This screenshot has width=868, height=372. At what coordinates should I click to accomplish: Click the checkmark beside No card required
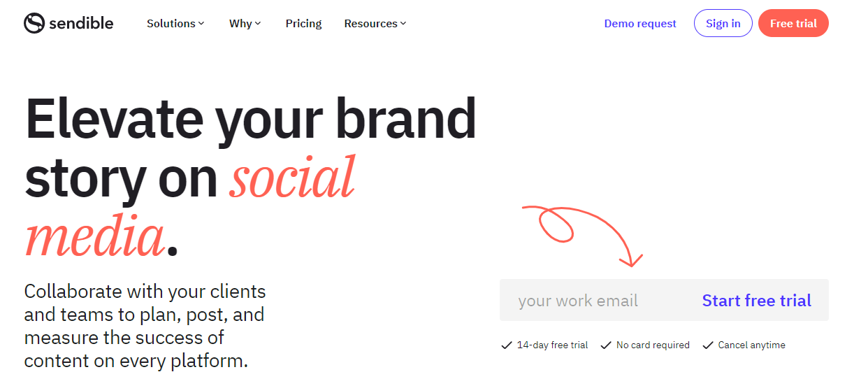coord(606,345)
